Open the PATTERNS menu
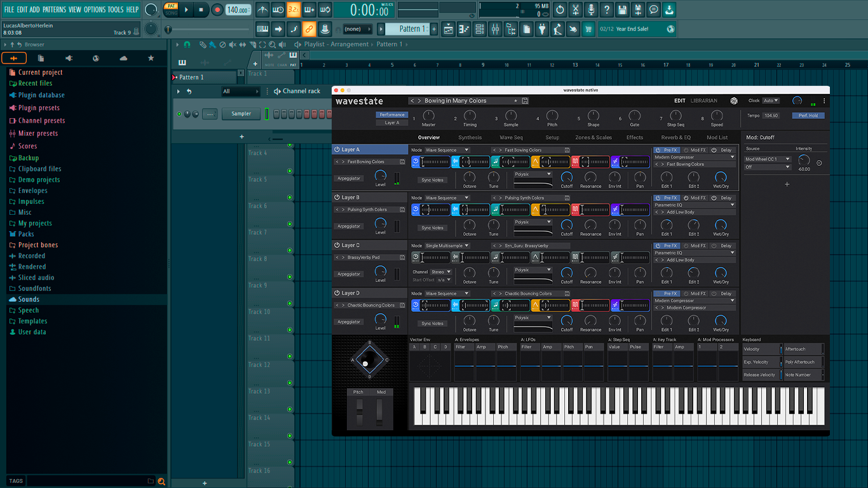 click(x=54, y=10)
